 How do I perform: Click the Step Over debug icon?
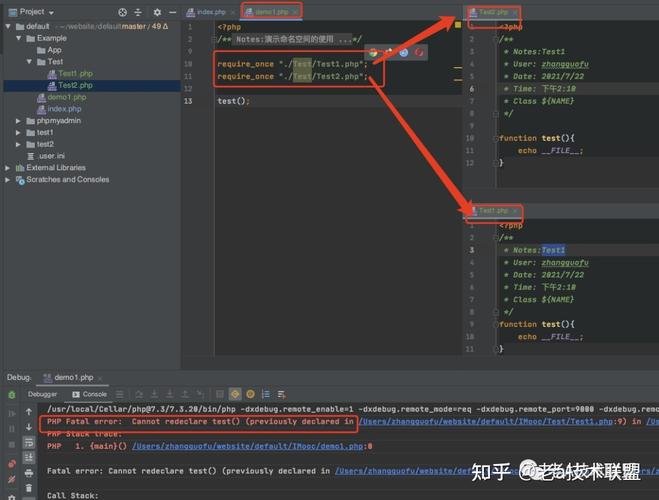click(x=139, y=394)
